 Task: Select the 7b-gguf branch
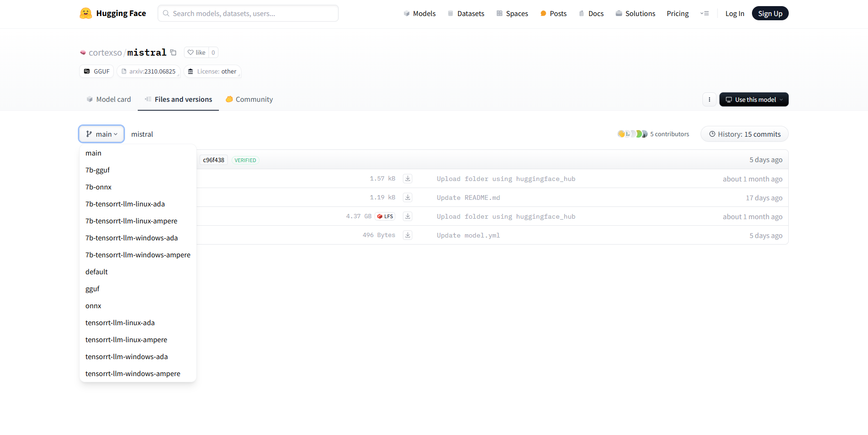(x=138, y=170)
